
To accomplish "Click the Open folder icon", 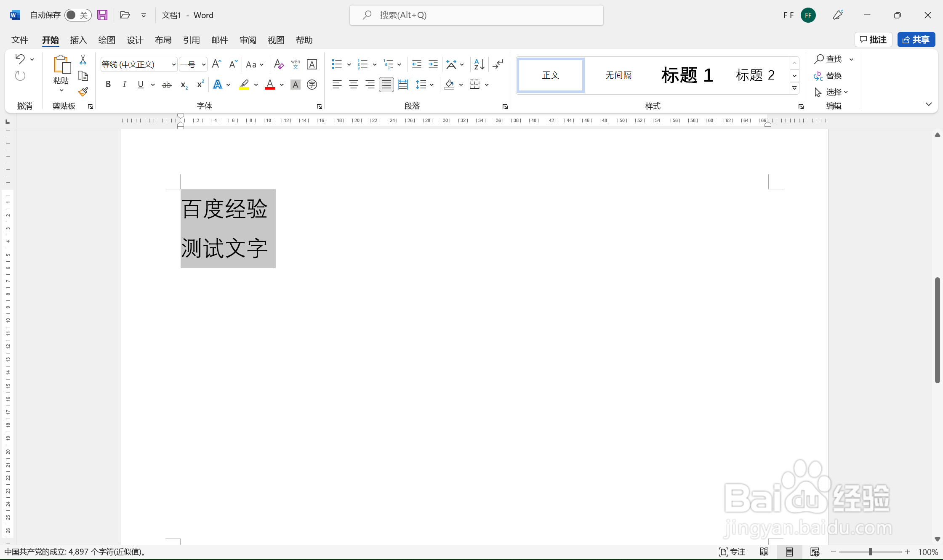I will point(125,15).
